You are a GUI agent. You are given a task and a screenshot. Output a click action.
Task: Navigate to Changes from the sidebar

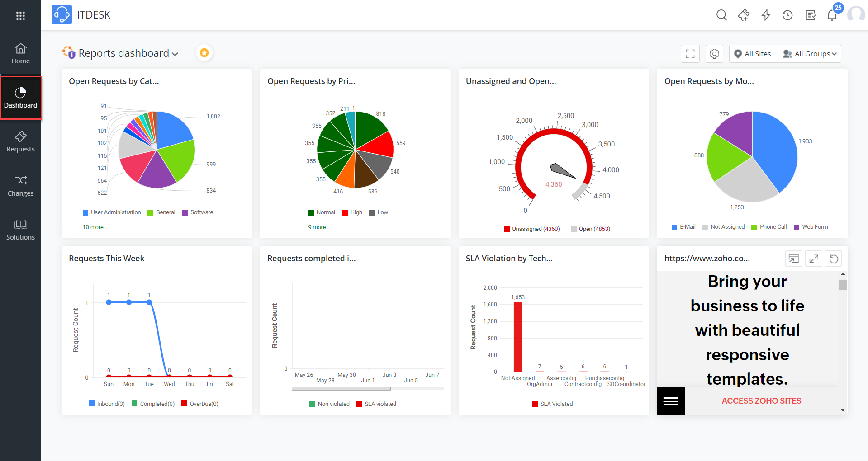(x=20, y=185)
